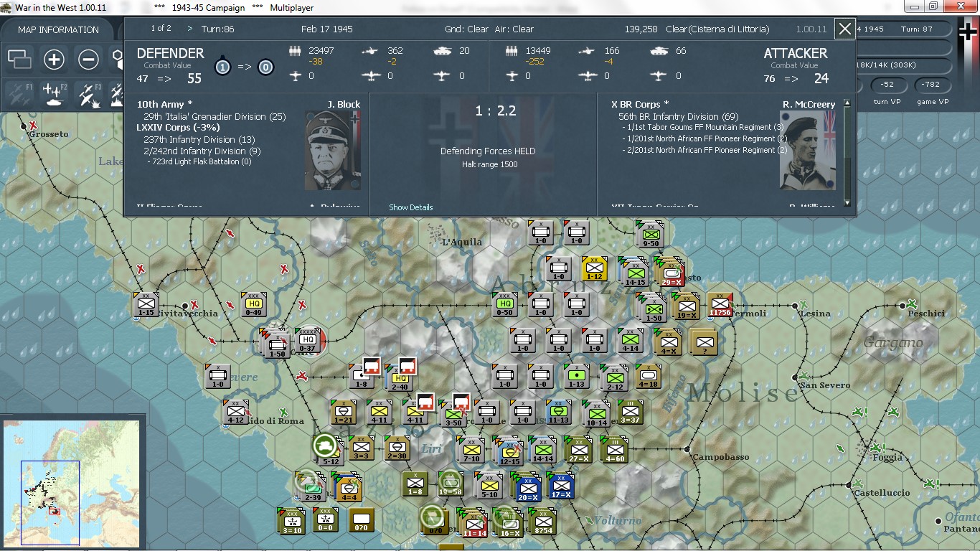980x551 pixels.
Task: Click 10th Army header
Action: click(x=165, y=104)
